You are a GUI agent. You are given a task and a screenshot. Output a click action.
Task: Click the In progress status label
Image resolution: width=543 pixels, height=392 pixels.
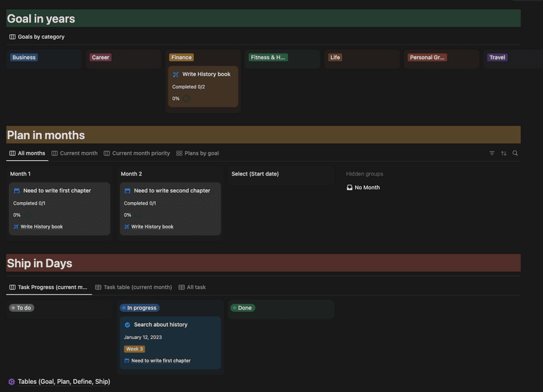[x=140, y=308]
